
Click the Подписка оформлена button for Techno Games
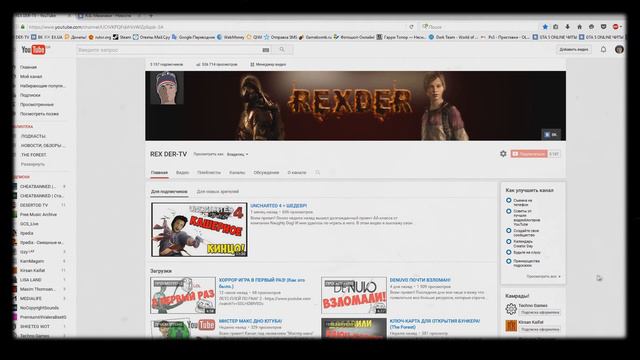coord(540,313)
